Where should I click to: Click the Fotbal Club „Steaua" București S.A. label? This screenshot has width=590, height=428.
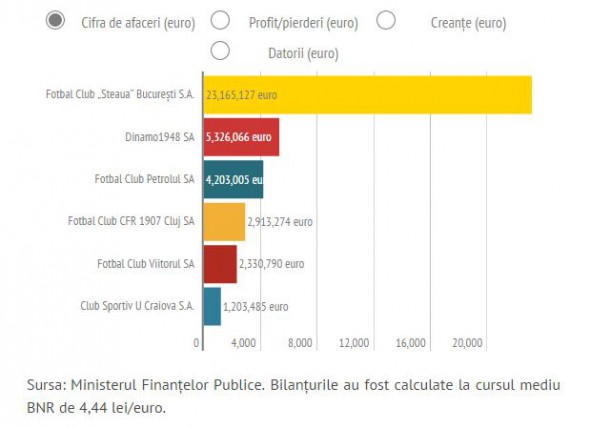(120, 94)
